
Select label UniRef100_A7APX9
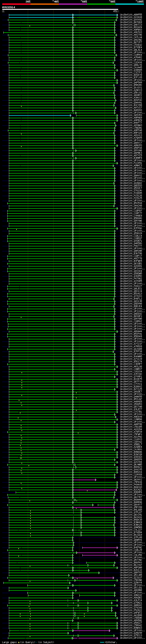pyautogui.click(x=131, y=432)
